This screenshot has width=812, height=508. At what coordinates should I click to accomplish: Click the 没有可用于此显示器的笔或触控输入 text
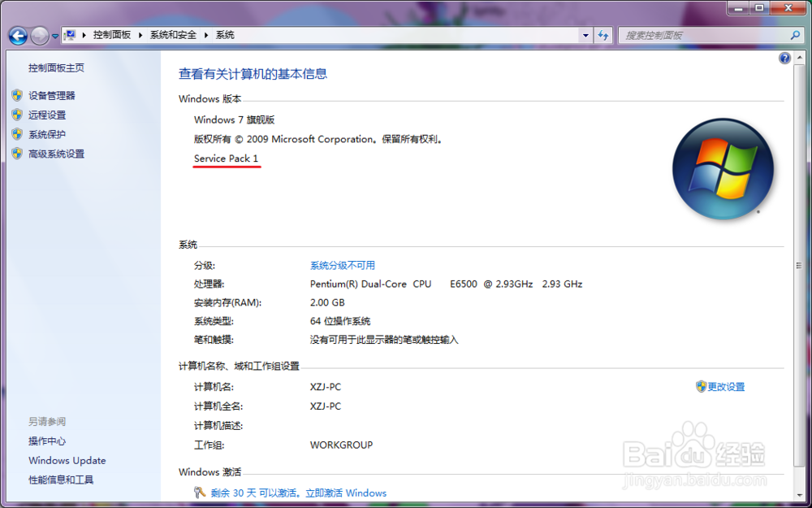point(384,340)
